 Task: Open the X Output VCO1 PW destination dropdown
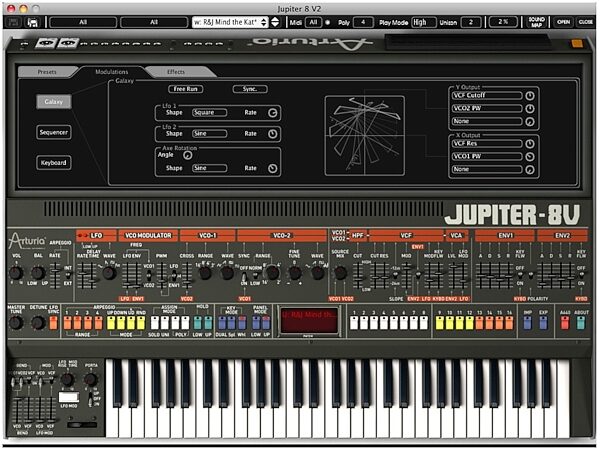(487, 156)
